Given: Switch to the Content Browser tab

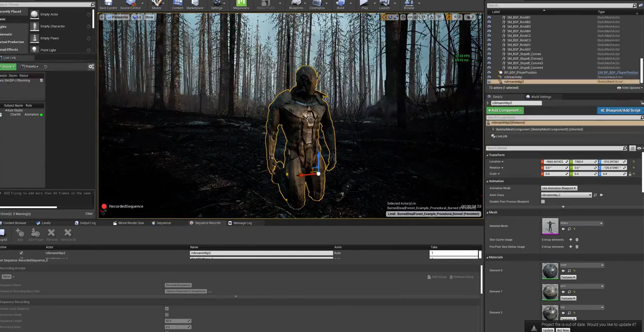Looking at the screenshot, I should pos(15,223).
